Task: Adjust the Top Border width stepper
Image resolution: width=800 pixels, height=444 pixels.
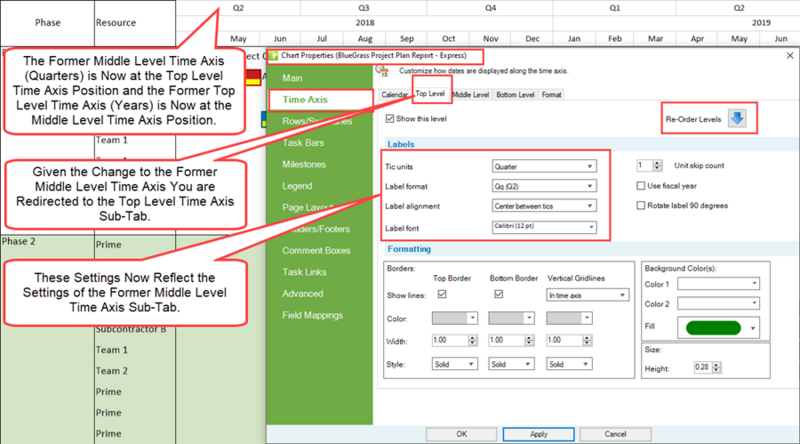Action: click(472, 340)
